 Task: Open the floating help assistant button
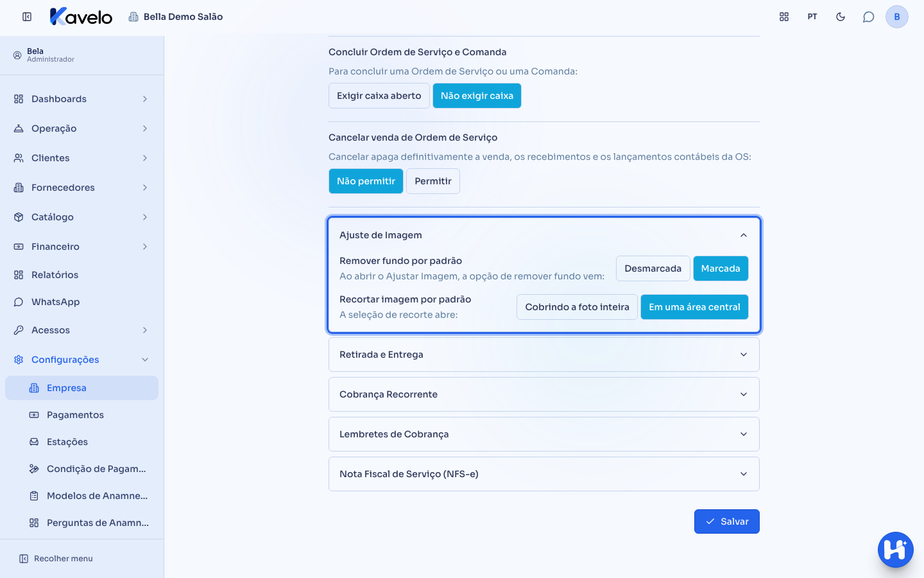pos(896,550)
